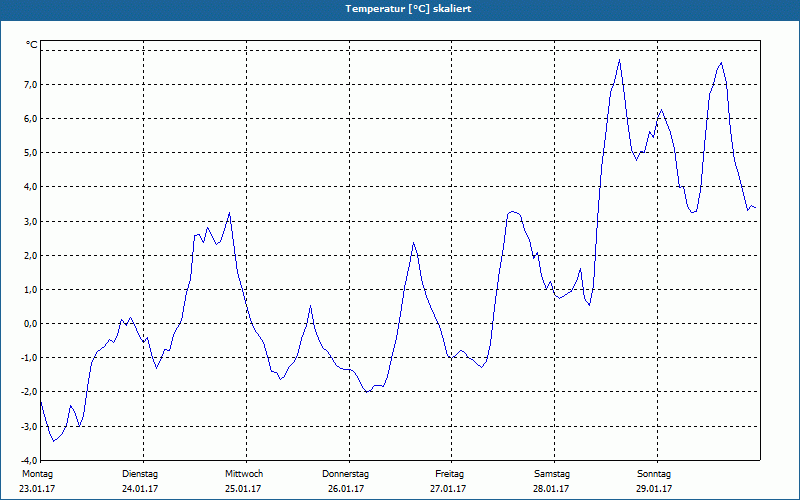Click the date 28.01.17
The image size is (800, 500).
coord(551,489)
